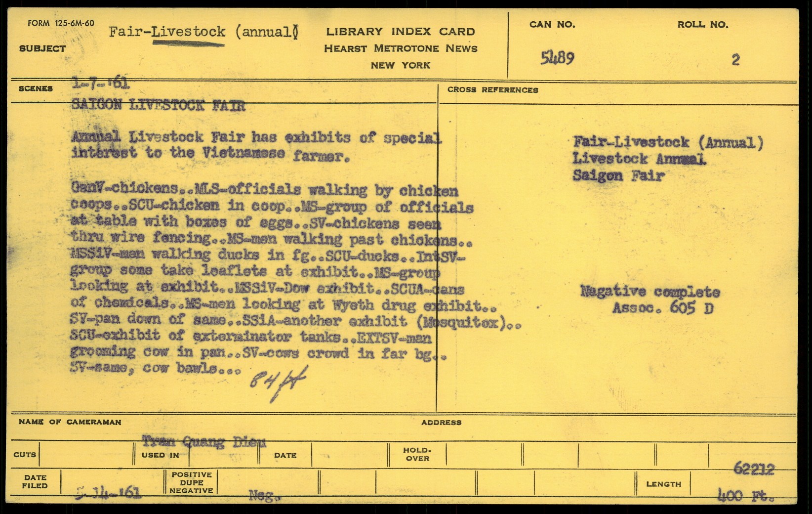
Task: Click the date filed value 5-14-61
Action: coord(108,493)
